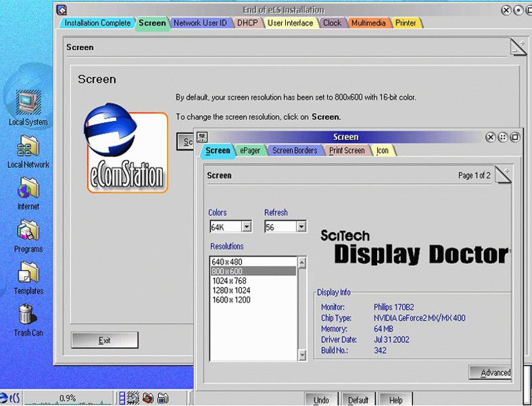Click the Advanced button
The image size is (532, 406).
click(490, 373)
